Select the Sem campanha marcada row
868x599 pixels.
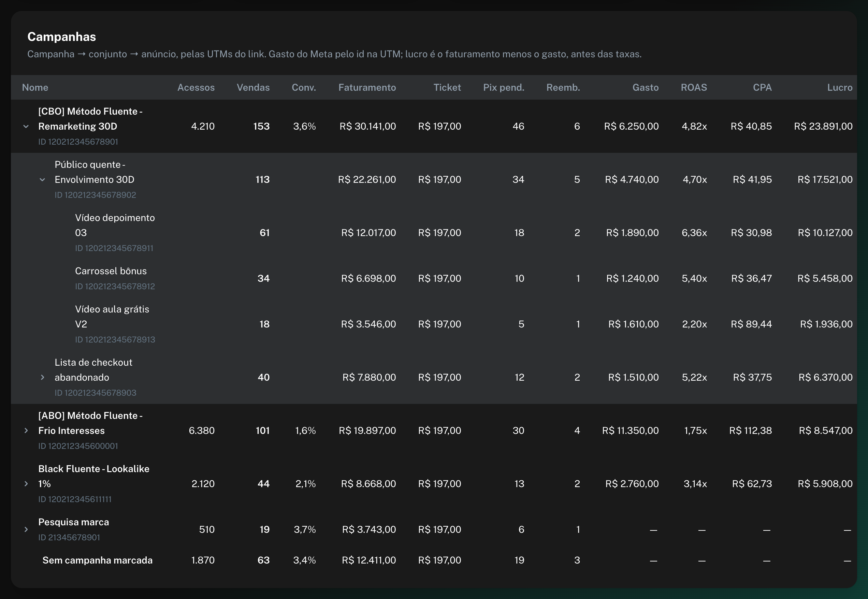coord(434,560)
